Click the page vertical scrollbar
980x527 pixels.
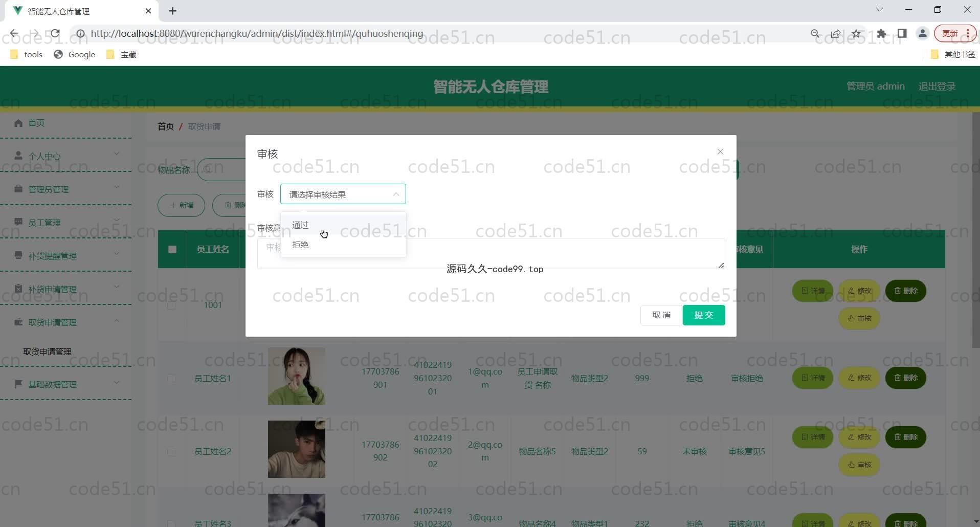point(975,230)
